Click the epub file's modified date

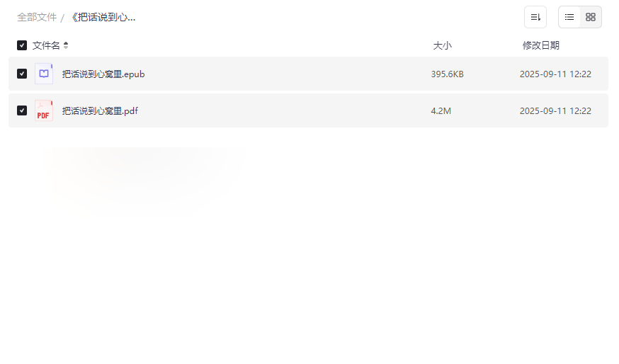point(555,74)
